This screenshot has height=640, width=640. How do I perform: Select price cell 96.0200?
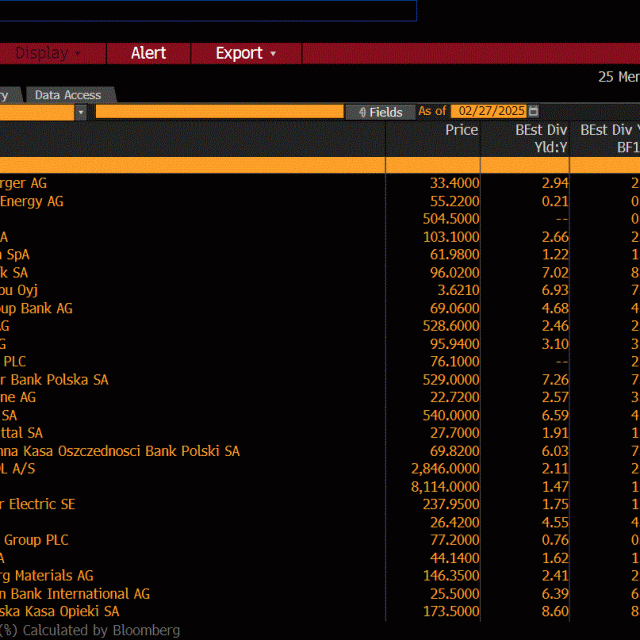[454, 272]
